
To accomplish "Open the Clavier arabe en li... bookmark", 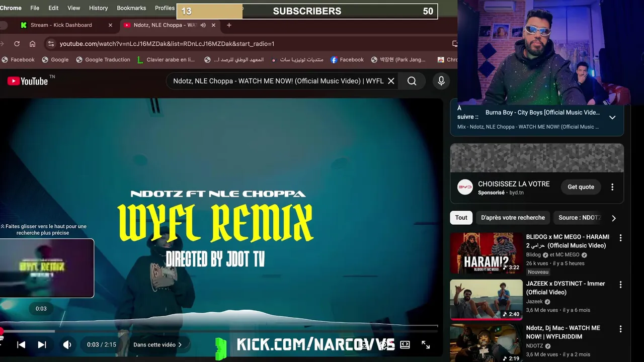I will tap(166, 59).
